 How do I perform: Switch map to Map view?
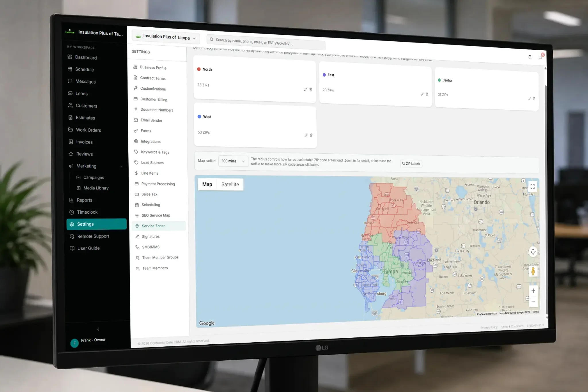pyautogui.click(x=207, y=184)
